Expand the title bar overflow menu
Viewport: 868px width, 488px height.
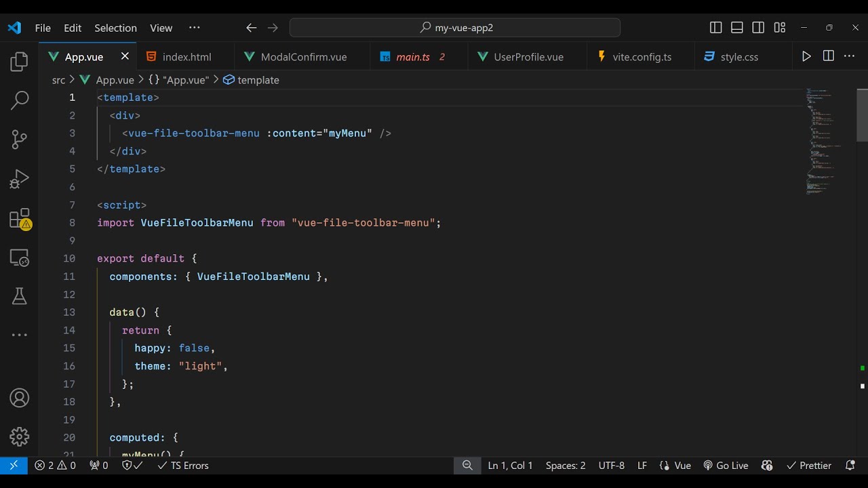coord(195,28)
